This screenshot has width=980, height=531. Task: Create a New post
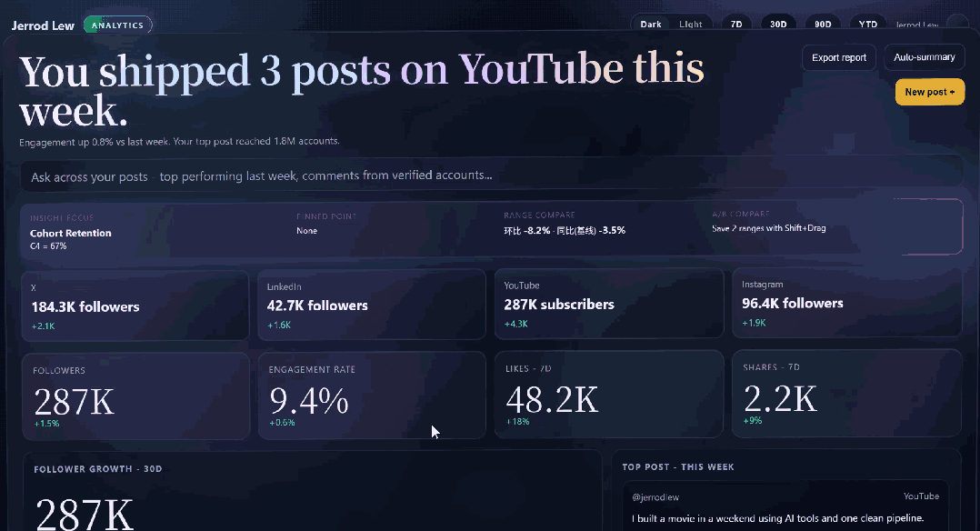(929, 92)
